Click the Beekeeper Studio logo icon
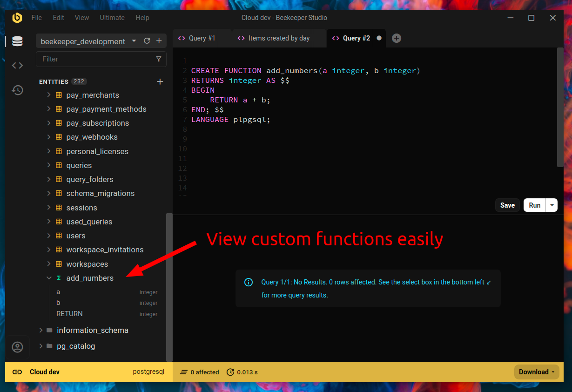This screenshot has height=392, width=572. coord(17,18)
